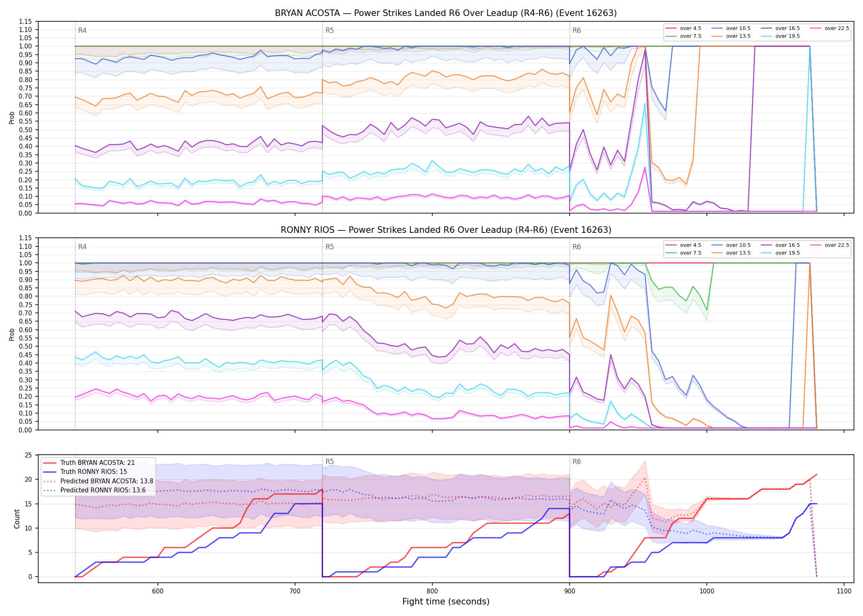Screen dimensions: 863x616
Task: Select 'over 19.5' legend entry in Bryan Acosta chart
Action: 780,36
